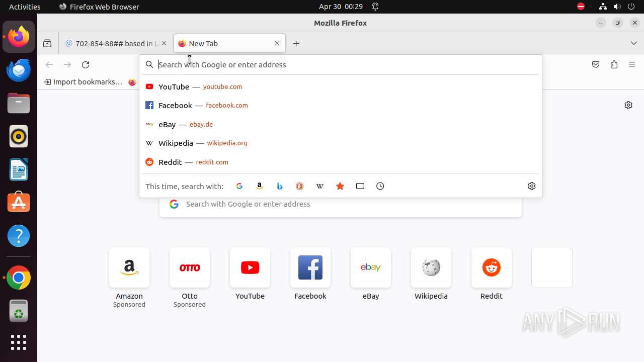The width and height of the screenshot is (644, 362).
Task: Open Firefox application hamburger menu
Action: coord(632,64)
